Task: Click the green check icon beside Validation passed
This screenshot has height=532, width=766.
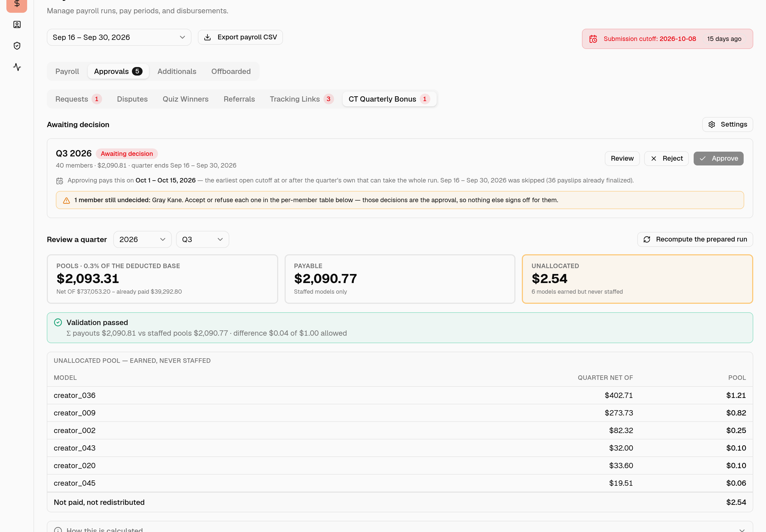Action: [x=58, y=322]
